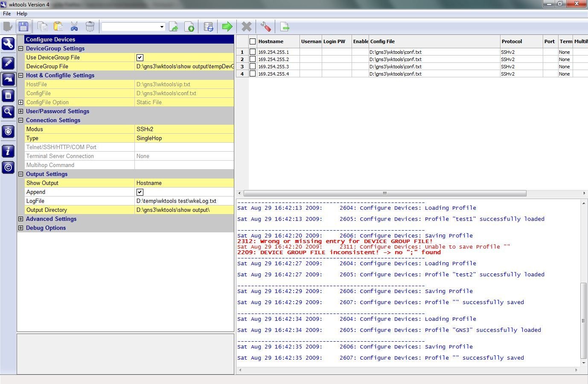Check the box for host 169.254.255.1
588x384 pixels.
(x=253, y=52)
